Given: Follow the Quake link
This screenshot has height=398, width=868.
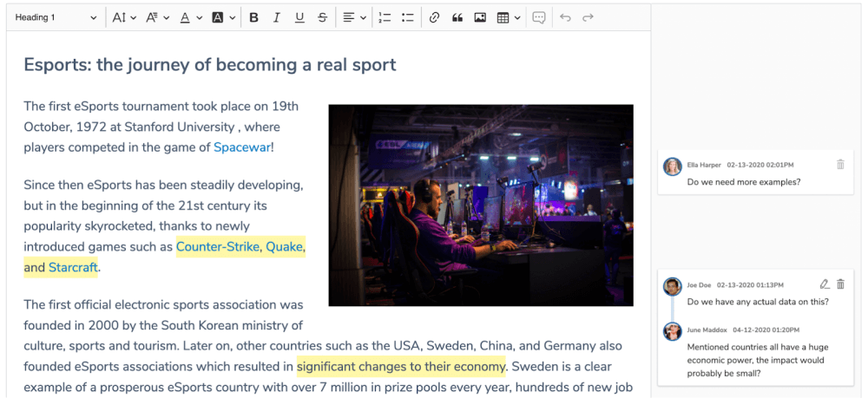Looking at the screenshot, I should coord(284,247).
